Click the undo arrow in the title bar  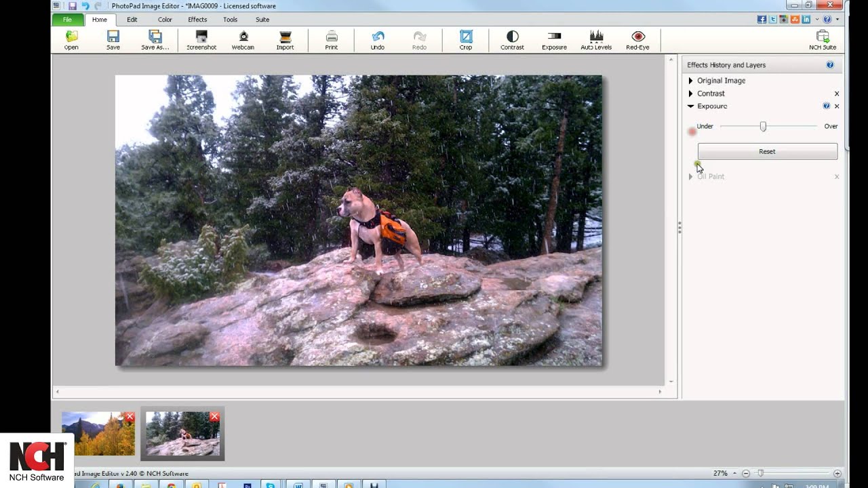pyautogui.click(x=85, y=6)
